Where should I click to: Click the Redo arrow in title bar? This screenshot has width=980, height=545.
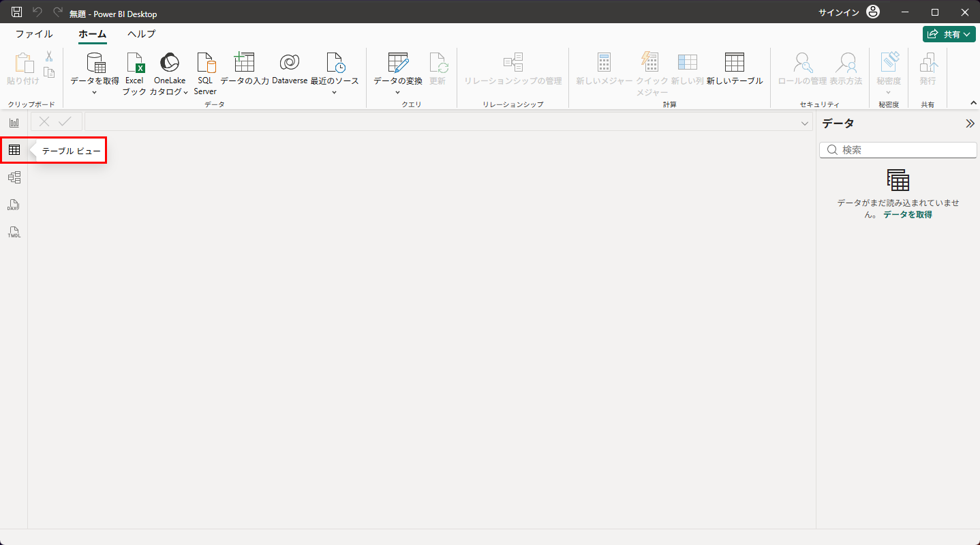click(x=58, y=12)
